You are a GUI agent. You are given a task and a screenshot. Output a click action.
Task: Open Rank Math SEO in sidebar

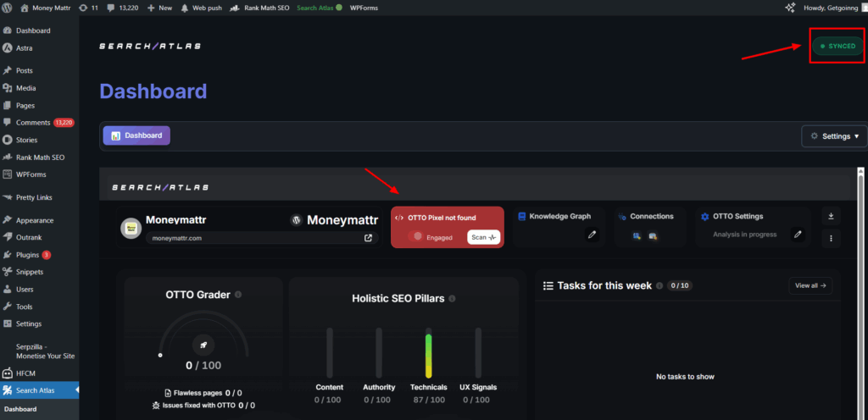39,157
